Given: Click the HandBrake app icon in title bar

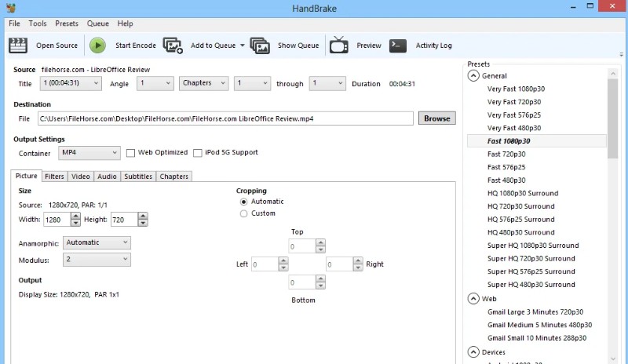Looking at the screenshot, I should (9, 8).
